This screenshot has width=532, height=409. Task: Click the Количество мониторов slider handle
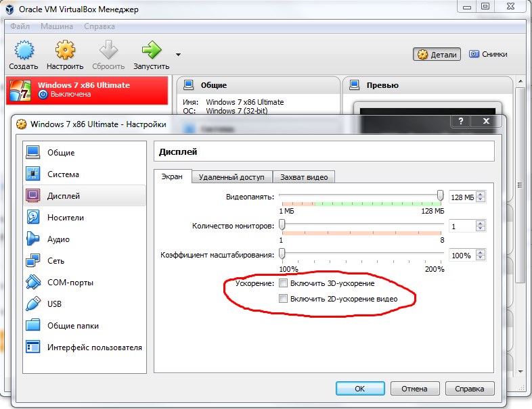[x=282, y=224]
